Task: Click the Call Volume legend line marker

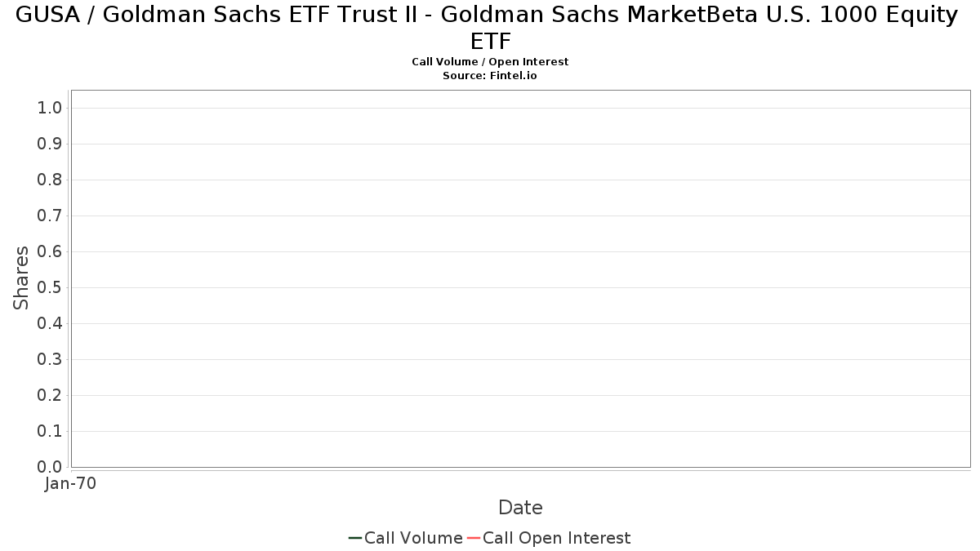Action: (355, 538)
